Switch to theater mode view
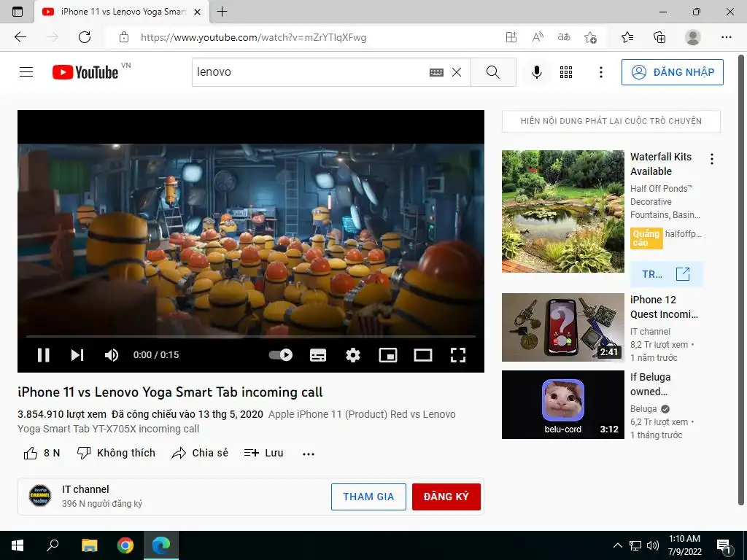 click(x=423, y=355)
